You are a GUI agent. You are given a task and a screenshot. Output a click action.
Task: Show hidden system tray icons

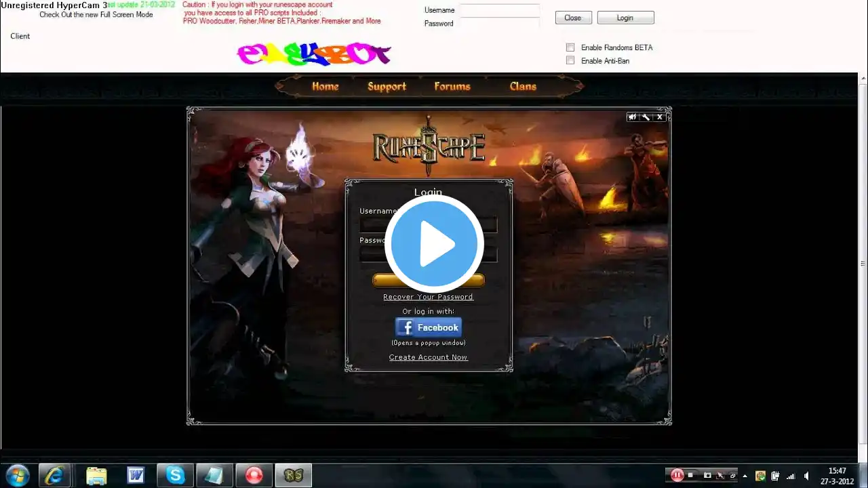click(x=745, y=475)
